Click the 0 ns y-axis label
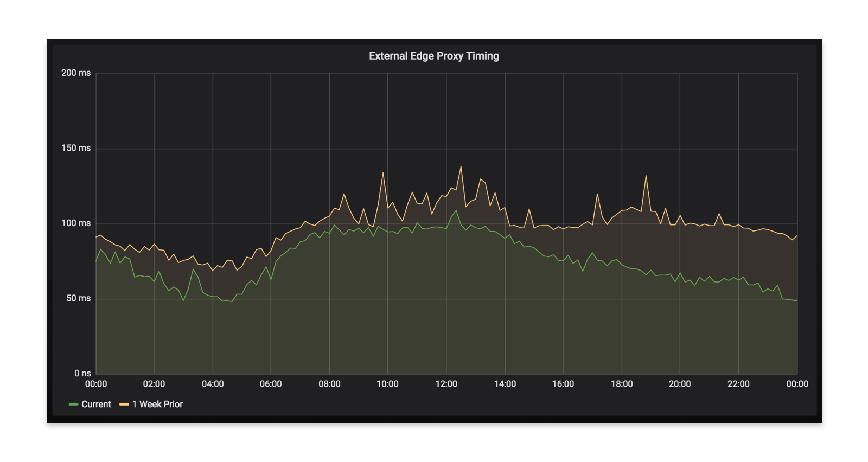 tap(82, 373)
